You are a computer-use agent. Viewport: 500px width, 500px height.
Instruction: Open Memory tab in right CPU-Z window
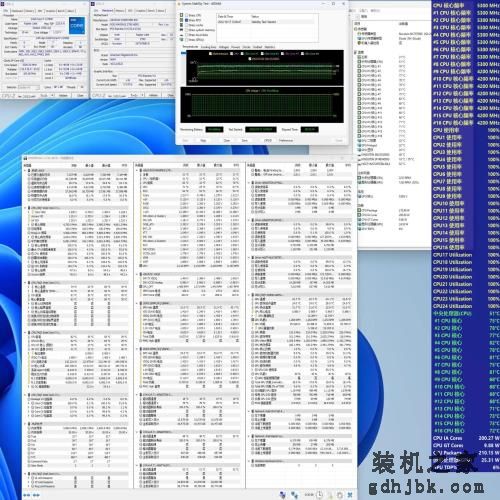pos(120,11)
